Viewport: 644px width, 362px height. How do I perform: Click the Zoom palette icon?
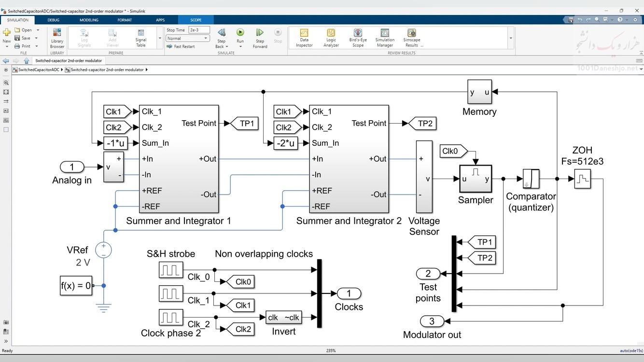point(6,83)
